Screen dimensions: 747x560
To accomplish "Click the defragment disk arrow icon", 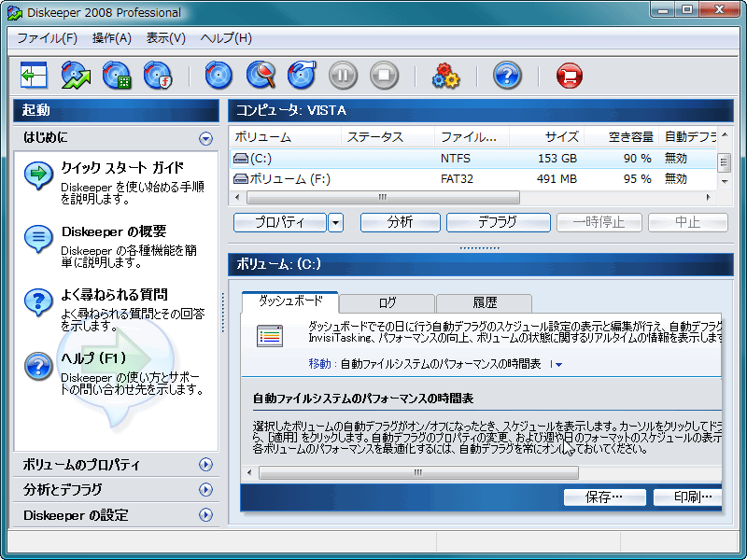I will tap(302, 76).
